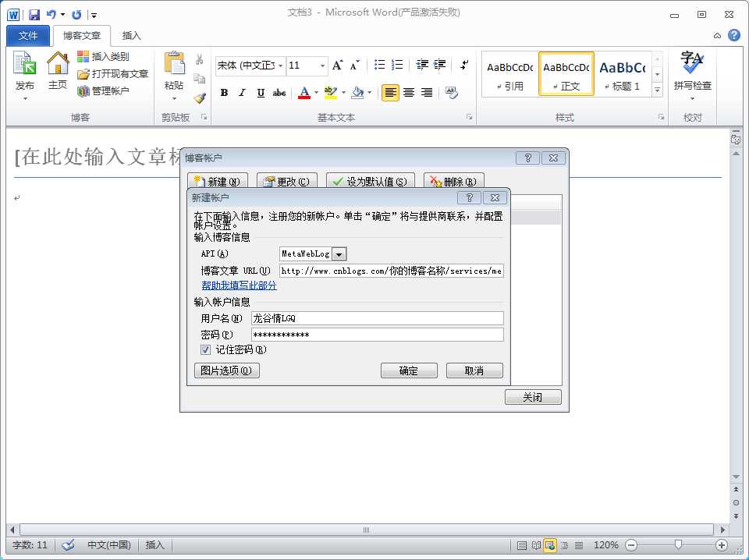749x560 pixels.
Task: Click the text direction icon
Action: 464,65
